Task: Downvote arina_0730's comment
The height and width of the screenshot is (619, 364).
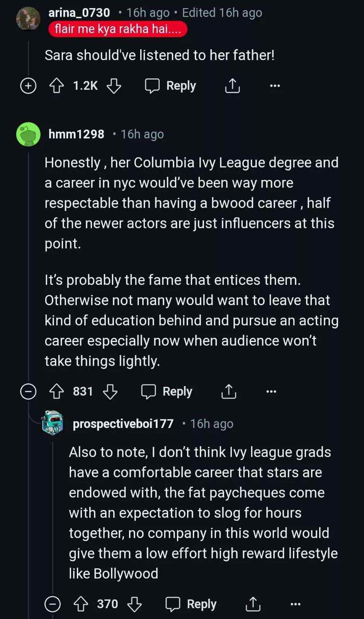Action: coord(114,85)
